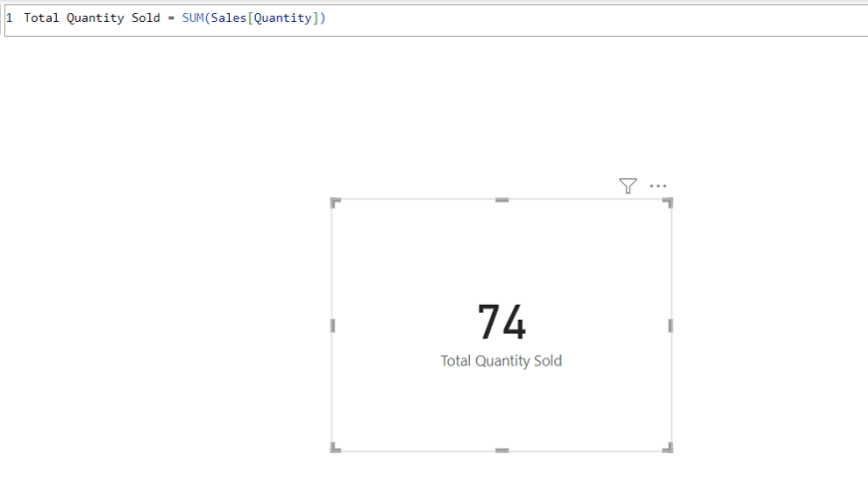This screenshot has height=489, width=868.
Task: Grab the card's bottom-right resize handle
Action: point(668,447)
